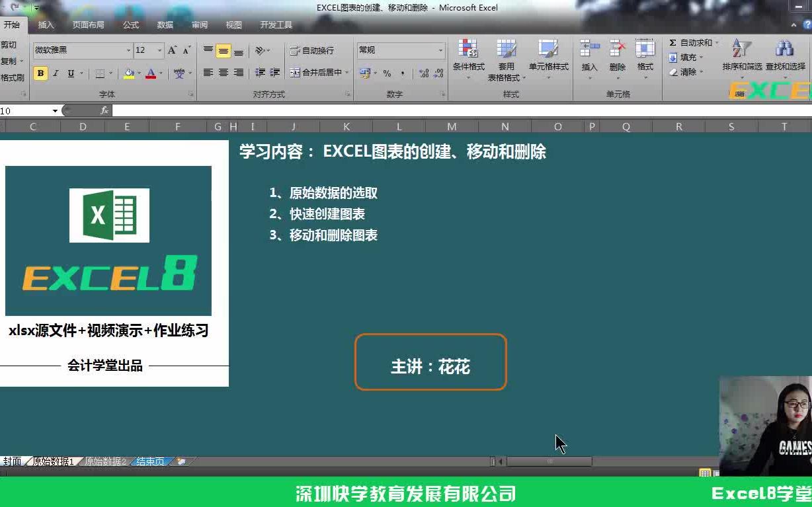Screen dimensions: 812x507
Task: Toggle bold formatting with the B icon
Action: pos(40,73)
